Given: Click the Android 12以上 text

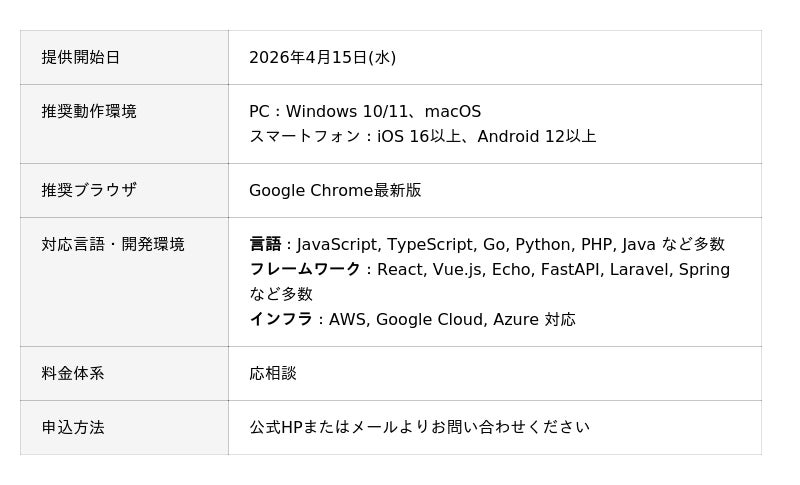Looking at the screenshot, I should tap(537, 137).
